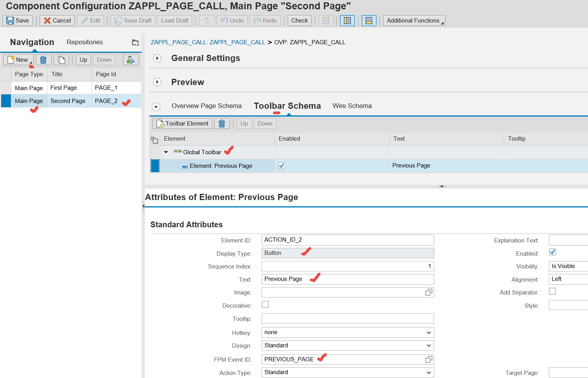Open the Image value help icon
The width and height of the screenshot is (588, 378).
429,292
